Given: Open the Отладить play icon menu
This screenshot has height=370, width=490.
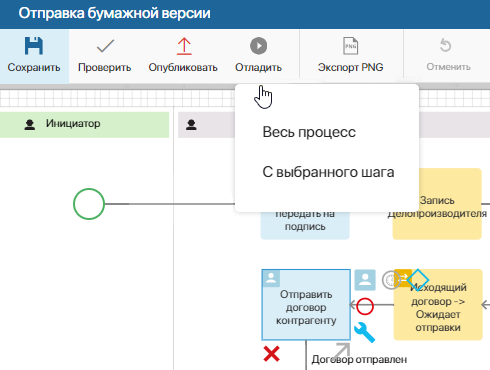Looking at the screenshot, I should click(x=258, y=46).
